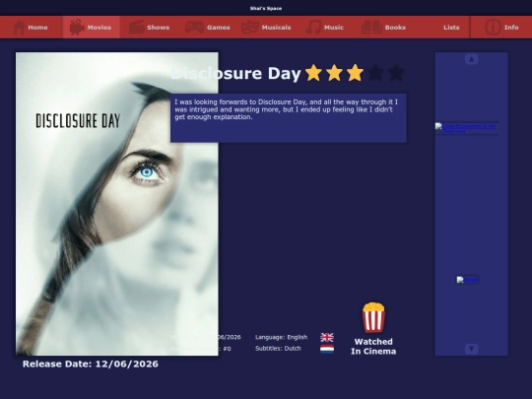The image size is (532, 399).
Task: Select the second gold star
Action: pyautogui.click(x=334, y=73)
